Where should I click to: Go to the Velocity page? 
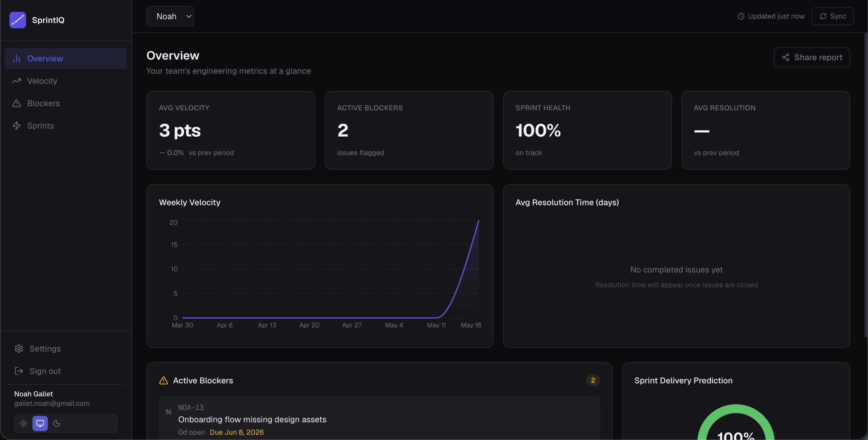coord(66,81)
